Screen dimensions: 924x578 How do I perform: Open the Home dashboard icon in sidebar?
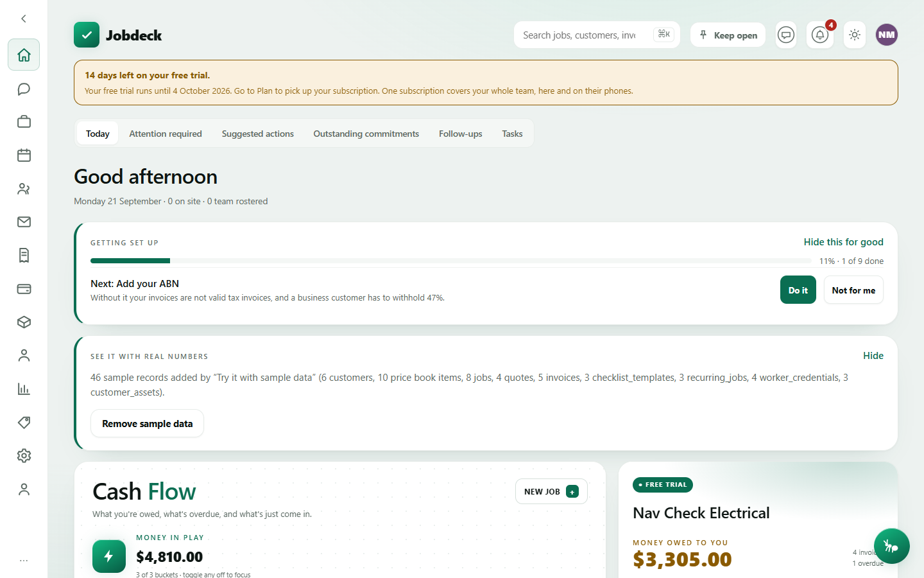[x=24, y=55]
